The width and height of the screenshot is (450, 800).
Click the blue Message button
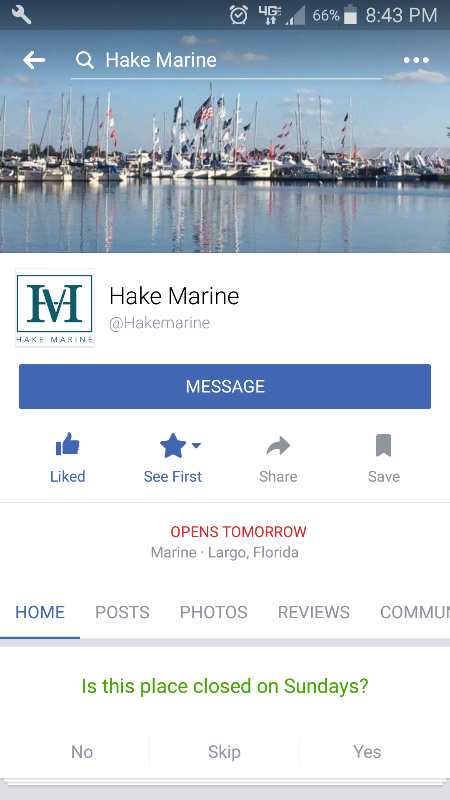coord(225,386)
